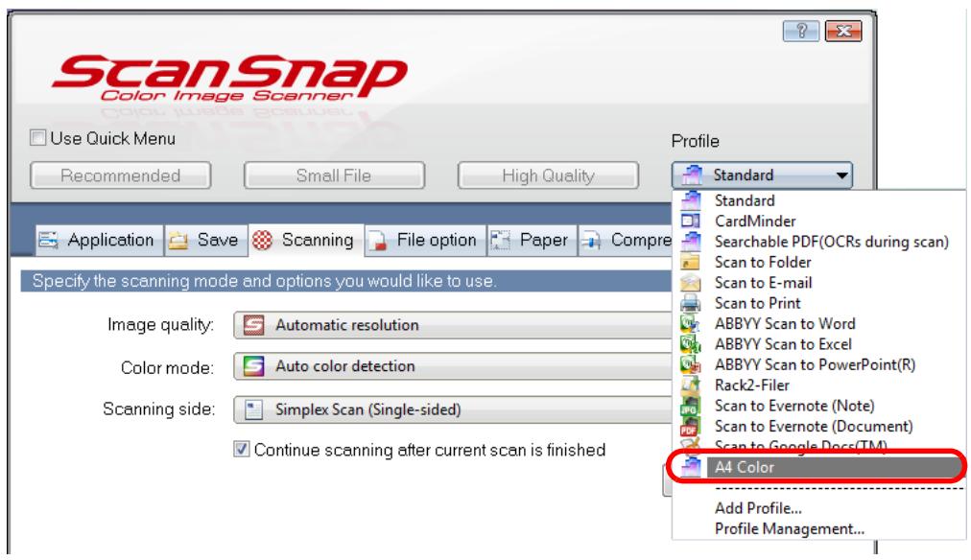Close the ScanSnap dialog window
The height and width of the screenshot is (560, 971).
click(843, 31)
